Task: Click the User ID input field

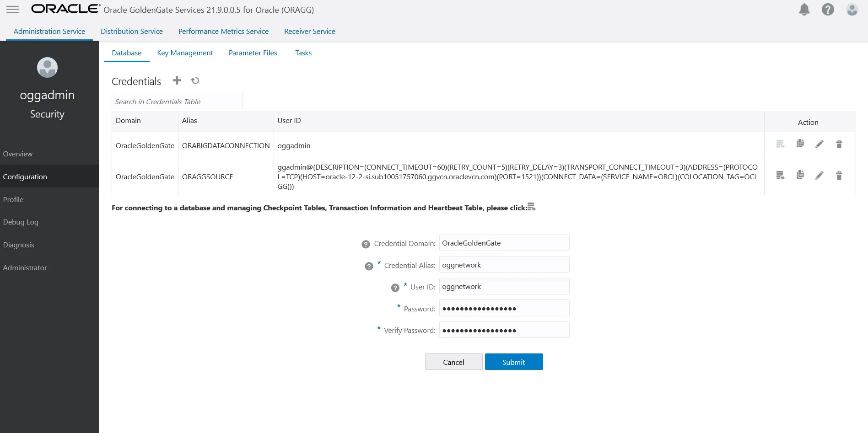Action: [x=504, y=286]
